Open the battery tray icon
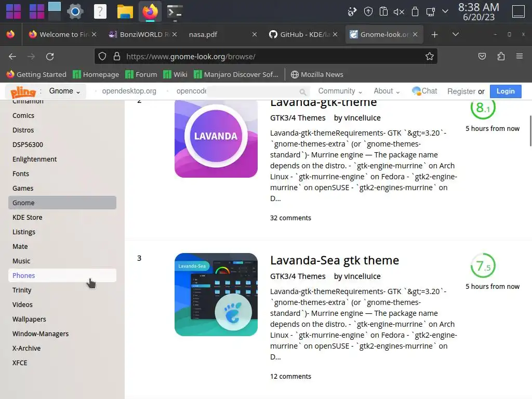Image resolution: width=532 pixels, height=399 pixels. point(415,12)
